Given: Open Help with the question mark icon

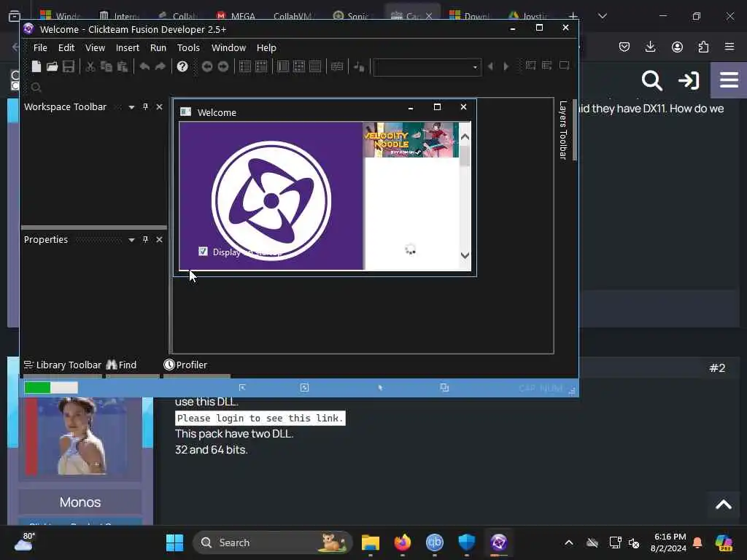Looking at the screenshot, I should coord(182,66).
